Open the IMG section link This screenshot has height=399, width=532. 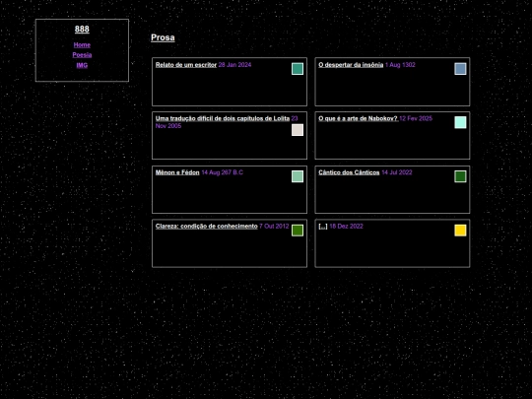click(82, 65)
